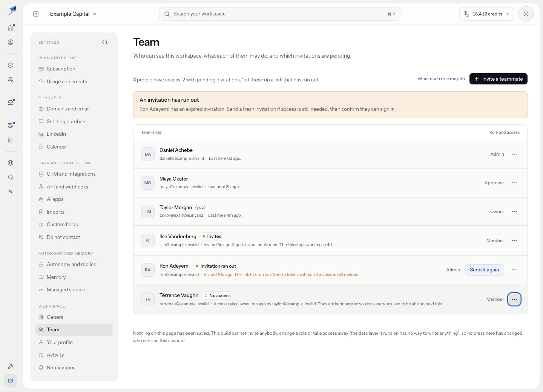The height and width of the screenshot is (392, 543).
Task: Open API and webhooks settings
Action: 74,187
